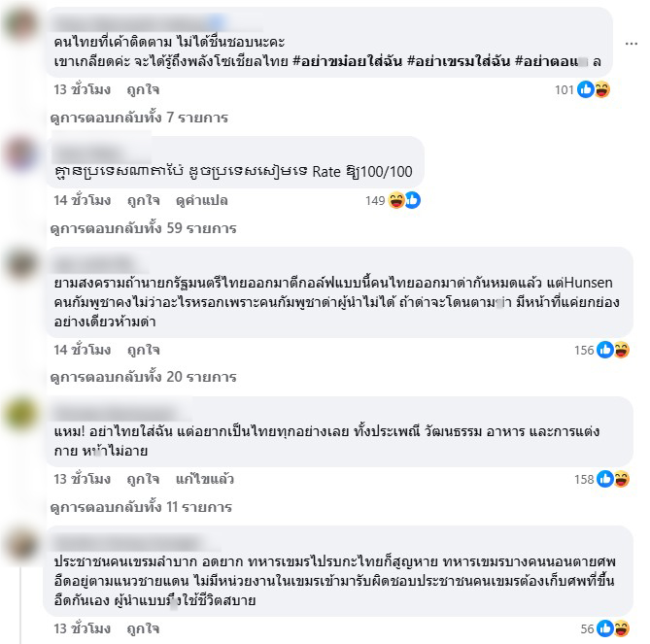This screenshot has width=650, height=644.
Task: Open hashtag #อย่าเขรมใส่ฉัน
Action: point(459,62)
